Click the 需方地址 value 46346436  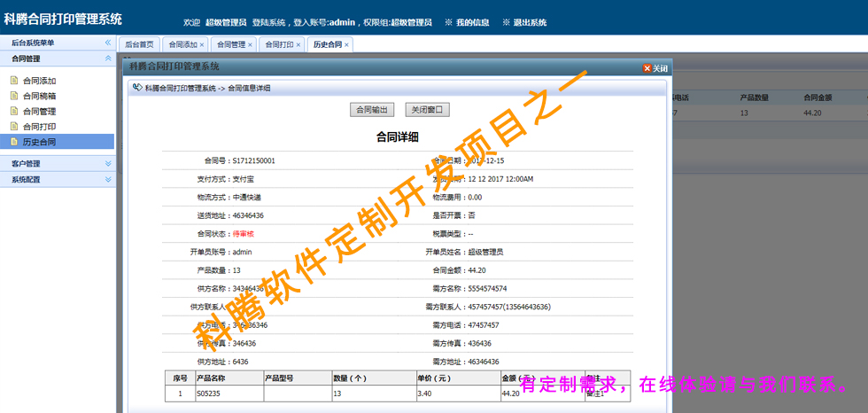[484, 362]
